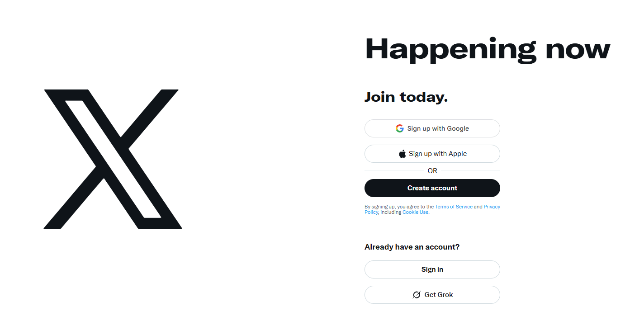
Task: Click the Google G icon
Action: [400, 128]
